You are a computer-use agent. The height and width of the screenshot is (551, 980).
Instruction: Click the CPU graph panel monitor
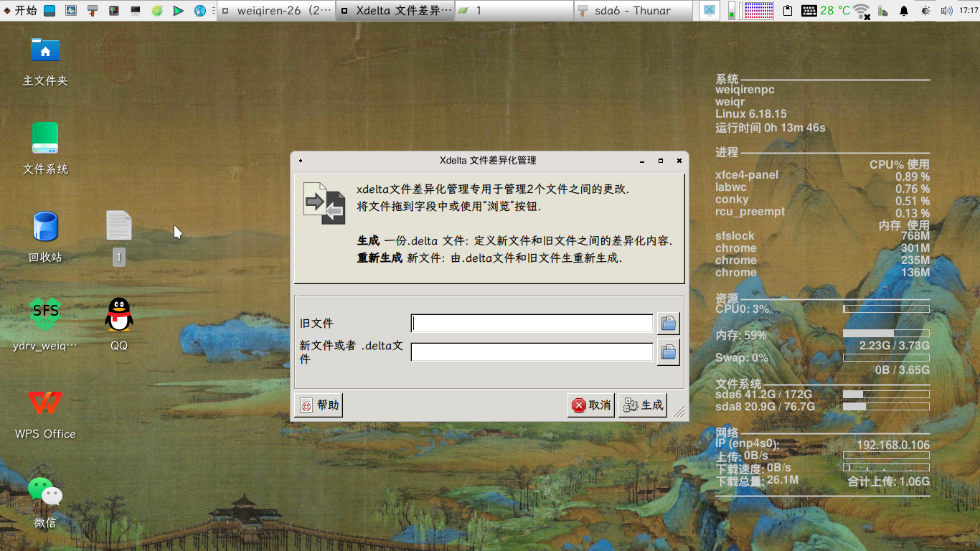pos(758,11)
